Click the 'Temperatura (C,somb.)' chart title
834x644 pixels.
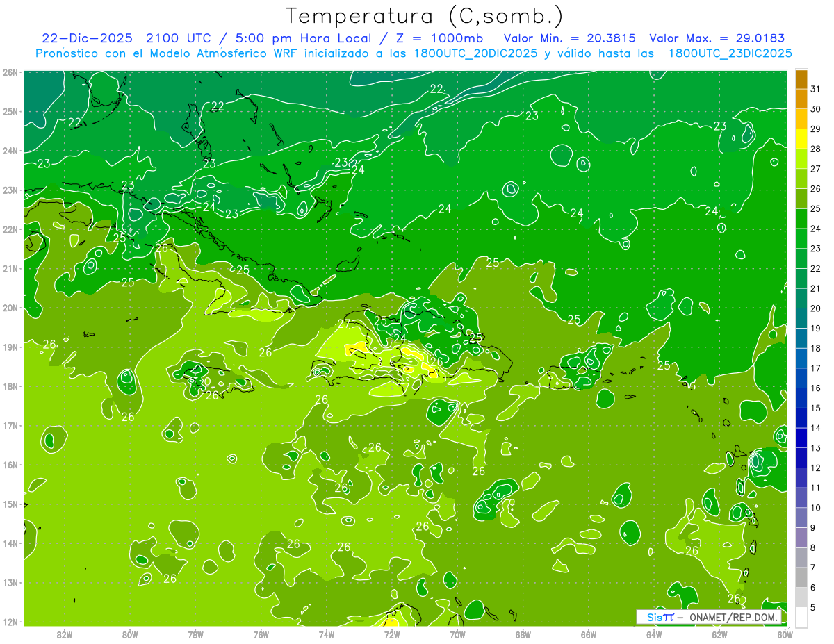(425, 16)
